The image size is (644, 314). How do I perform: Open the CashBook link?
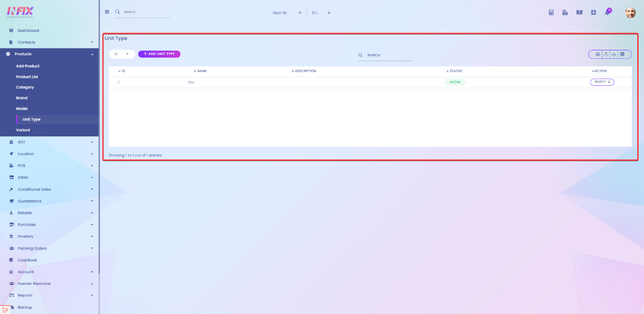point(27,260)
